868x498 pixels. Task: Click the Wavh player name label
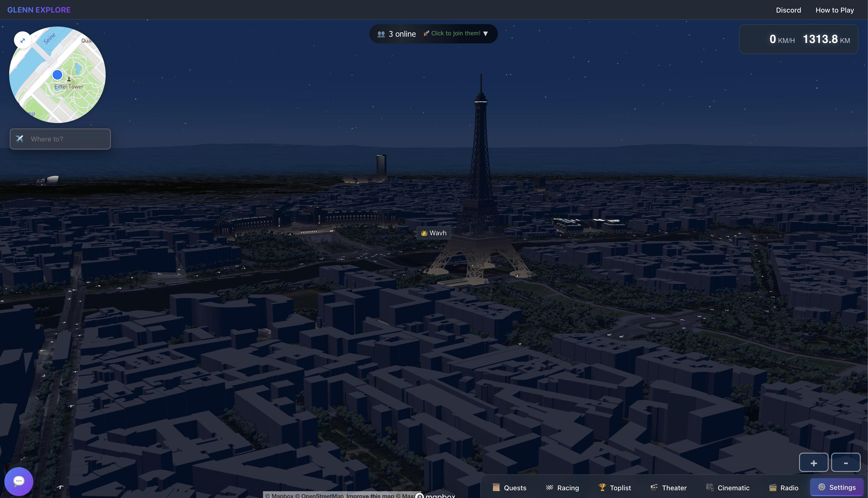pyautogui.click(x=433, y=233)
